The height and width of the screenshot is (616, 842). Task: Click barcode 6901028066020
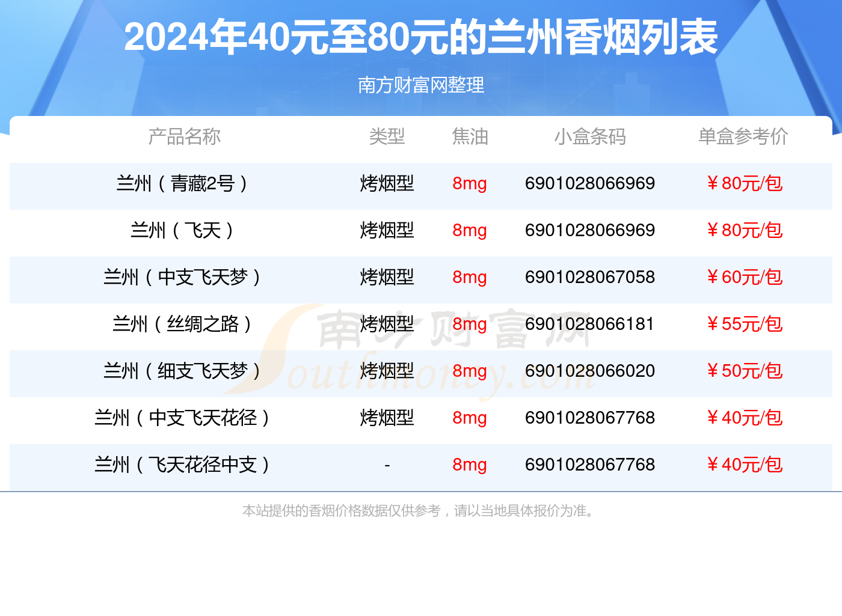click(590, 371)
